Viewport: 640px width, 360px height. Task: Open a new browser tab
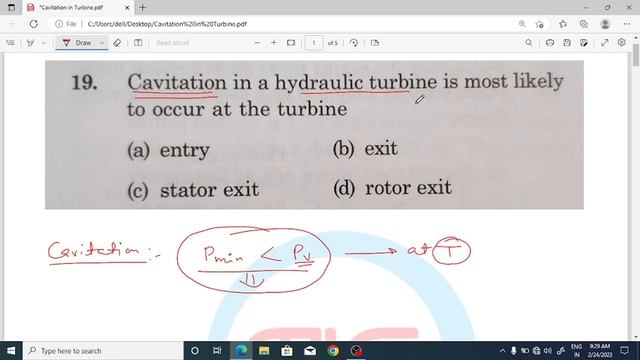point(142,7)
